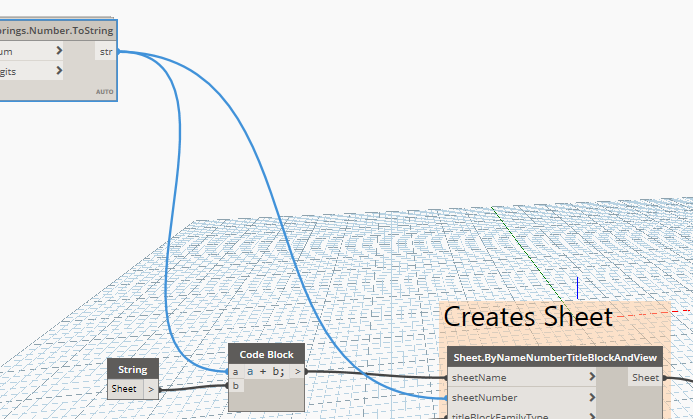Click the chevron beside sheetName port

593,378
